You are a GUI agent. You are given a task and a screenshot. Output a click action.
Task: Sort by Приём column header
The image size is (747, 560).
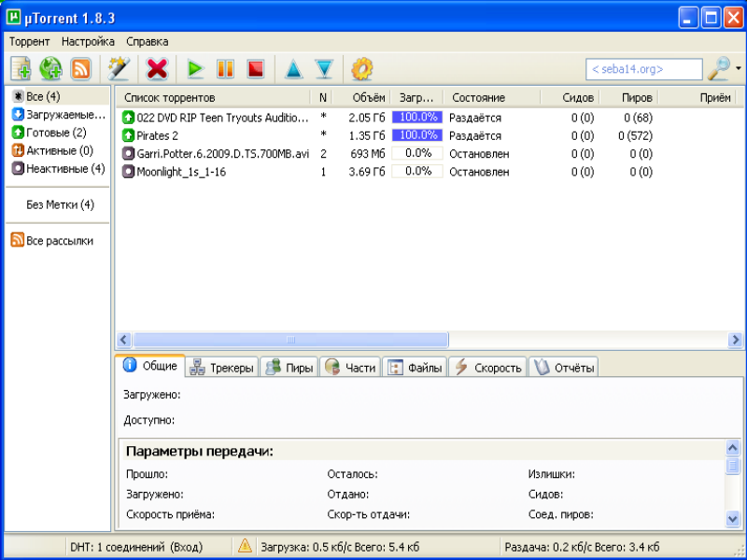point(698,98)
